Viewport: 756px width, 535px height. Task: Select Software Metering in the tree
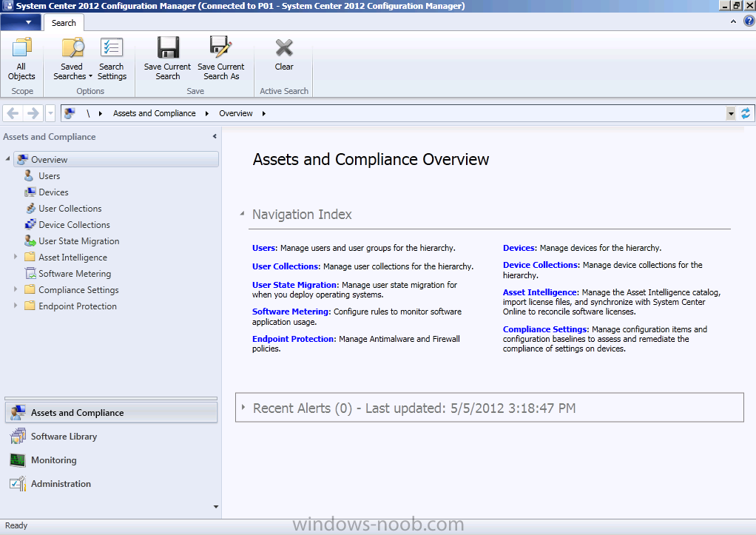click(75, 274)
